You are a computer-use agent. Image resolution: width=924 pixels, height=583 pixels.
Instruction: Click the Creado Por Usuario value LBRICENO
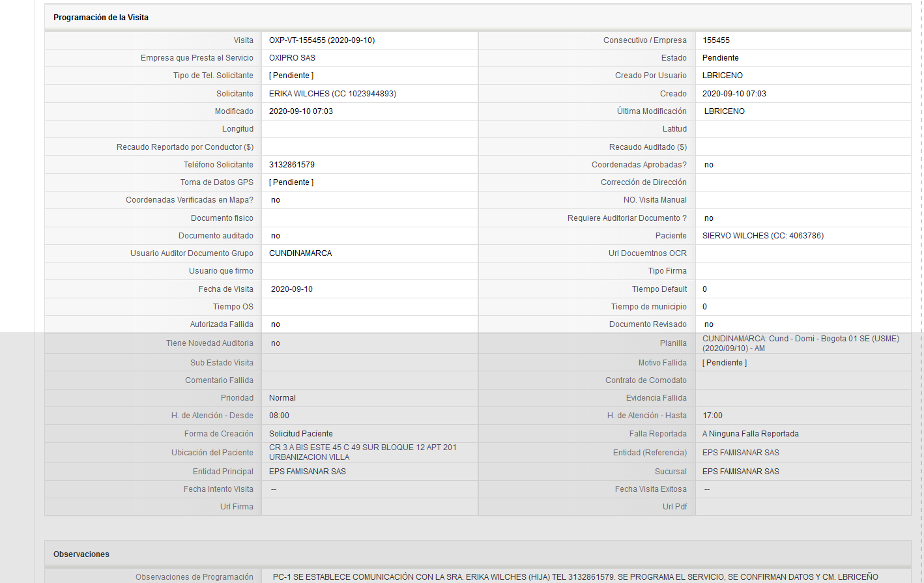tap(723, 76)
